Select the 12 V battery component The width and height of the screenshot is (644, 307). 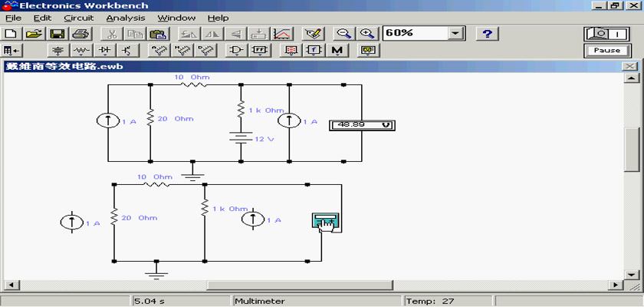pyautogui.click(x=241, y=138)
